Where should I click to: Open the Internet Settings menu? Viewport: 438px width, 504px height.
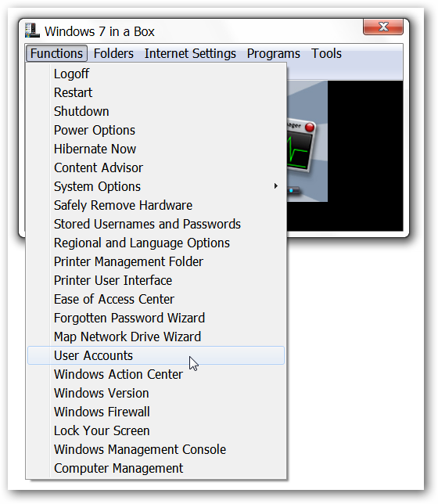coord(190,53)
